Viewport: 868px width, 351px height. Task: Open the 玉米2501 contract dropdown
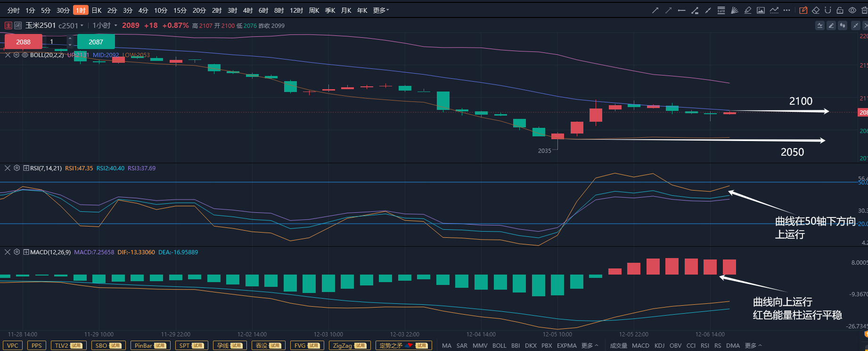pyautogui.click(x=82, y=25)
